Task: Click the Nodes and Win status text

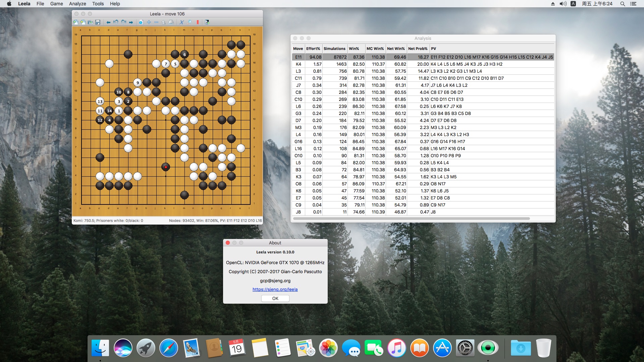Action: (x=215, y=221)
